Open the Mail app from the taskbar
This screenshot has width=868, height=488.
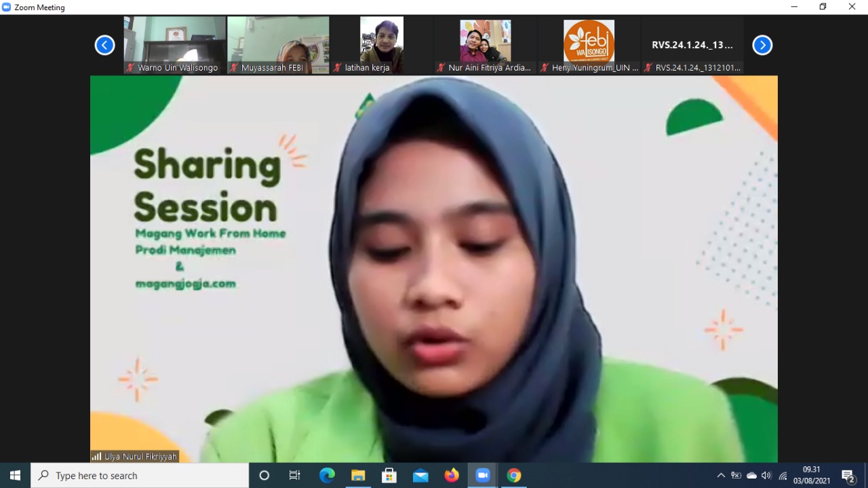tap(420, 475)
